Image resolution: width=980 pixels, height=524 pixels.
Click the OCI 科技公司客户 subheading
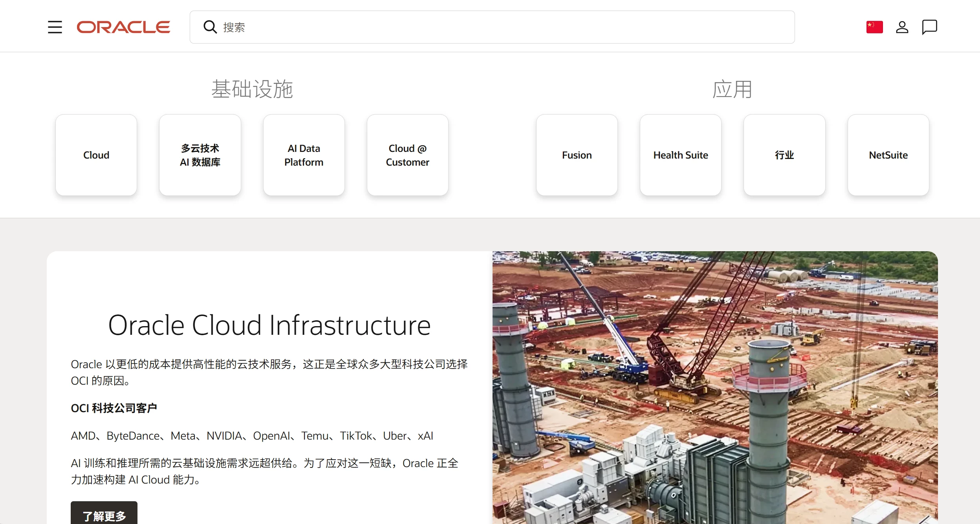click(114, 408)
